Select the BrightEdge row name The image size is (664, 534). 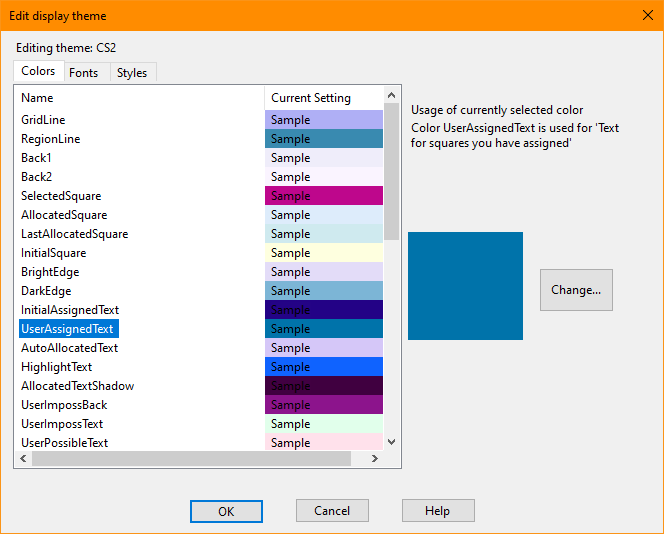50,272
